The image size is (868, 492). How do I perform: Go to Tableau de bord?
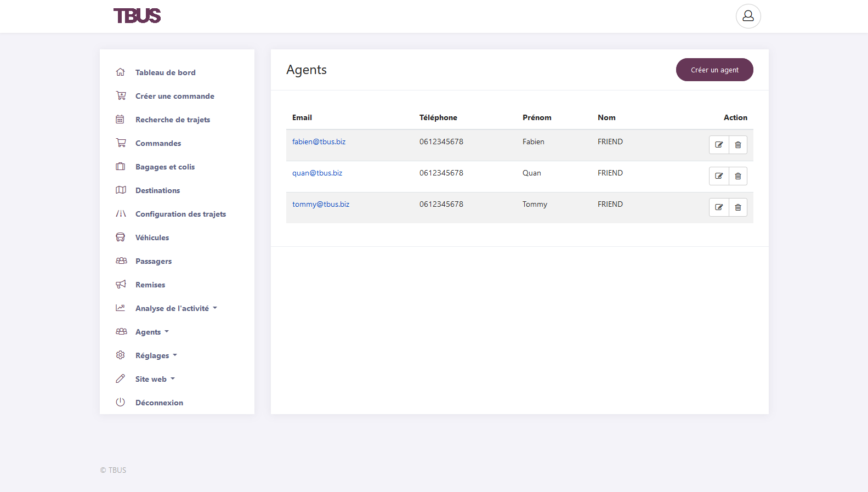click(165, 72)
